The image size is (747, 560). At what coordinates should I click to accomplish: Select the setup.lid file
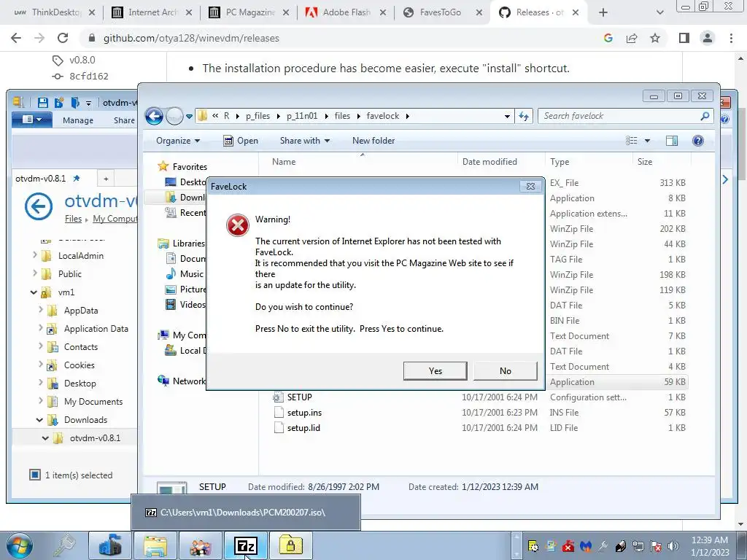pyautogui.click(x=303, y=427)
